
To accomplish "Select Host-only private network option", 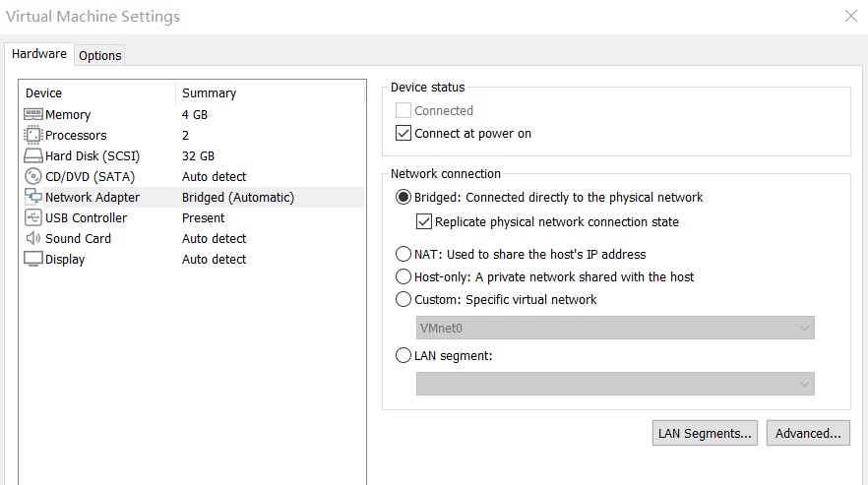I will tap(403, 276).
